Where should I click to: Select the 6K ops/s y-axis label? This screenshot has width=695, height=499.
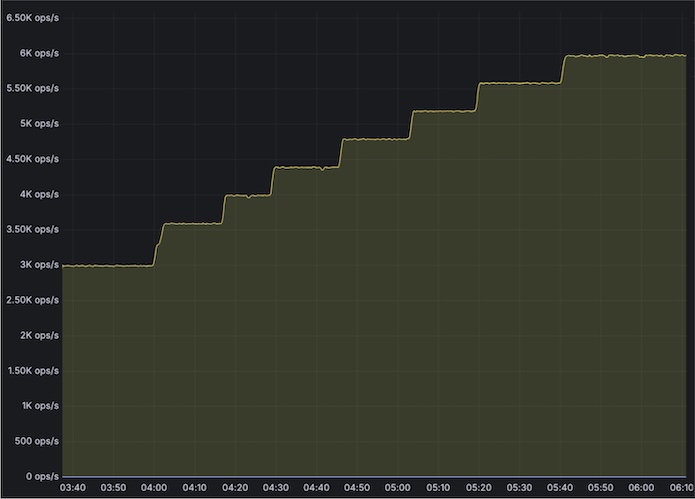[x=38, y=53]
